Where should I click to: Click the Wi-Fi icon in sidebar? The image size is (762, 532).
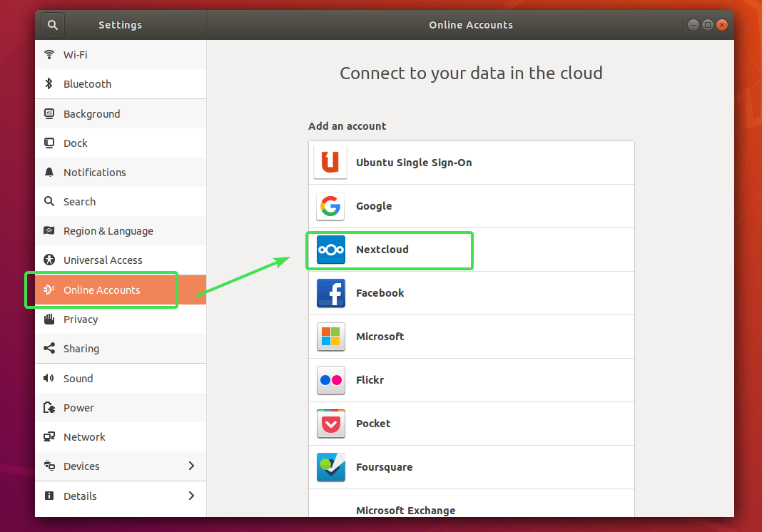click(49, 54)
